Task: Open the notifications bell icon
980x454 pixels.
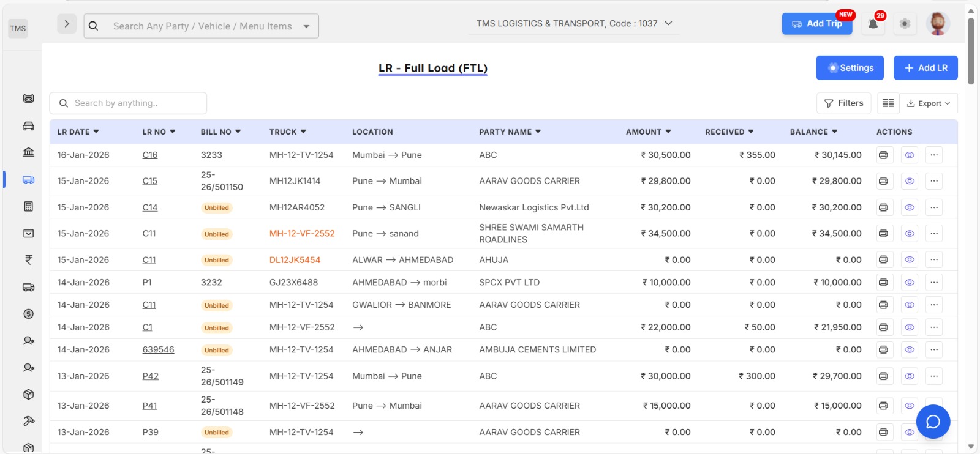Action: [x=873, y=24]
